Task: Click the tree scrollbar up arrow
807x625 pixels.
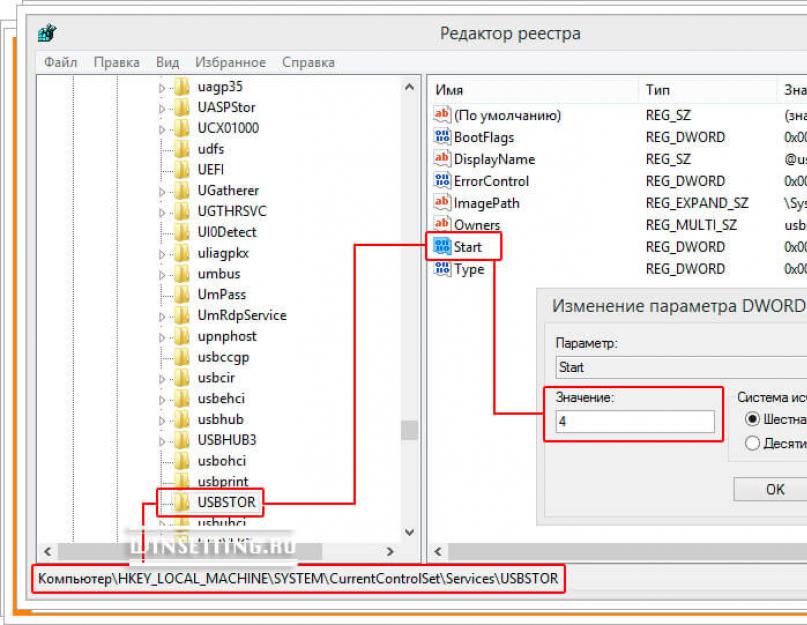Action: pos(409,87)
